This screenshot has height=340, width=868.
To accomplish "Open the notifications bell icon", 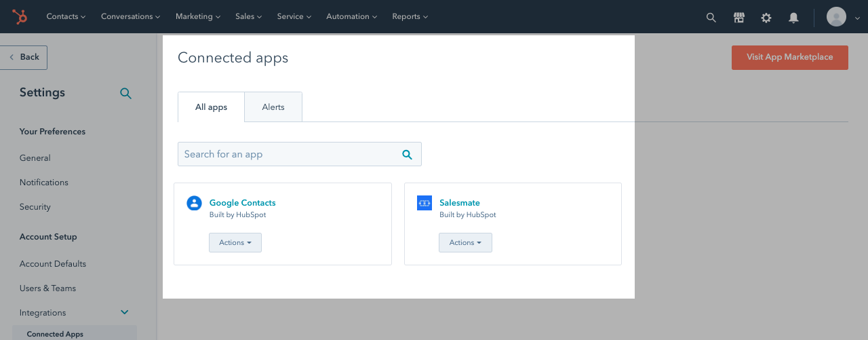I will tap(793, 17).
